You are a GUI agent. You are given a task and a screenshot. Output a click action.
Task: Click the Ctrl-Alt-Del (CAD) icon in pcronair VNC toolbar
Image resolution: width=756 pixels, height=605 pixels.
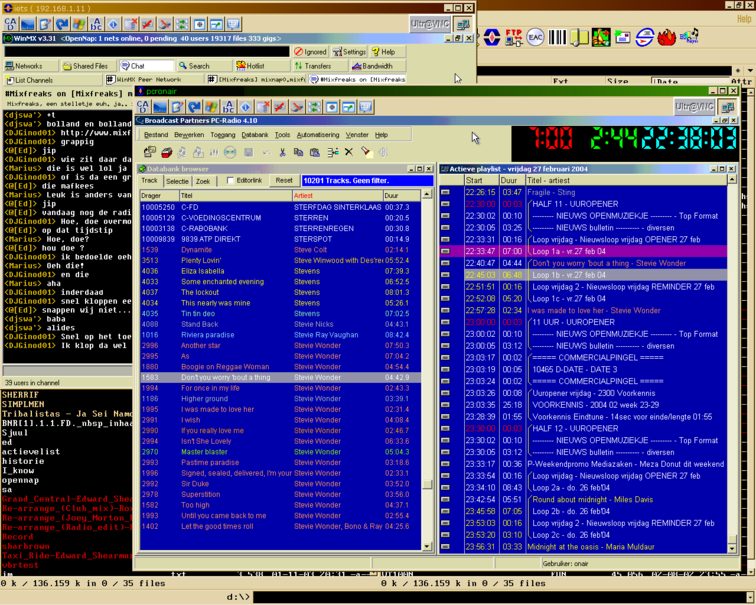[143, 107]
